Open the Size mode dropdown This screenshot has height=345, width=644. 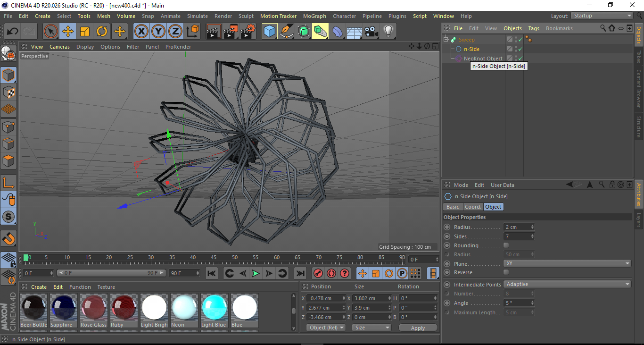372,328
